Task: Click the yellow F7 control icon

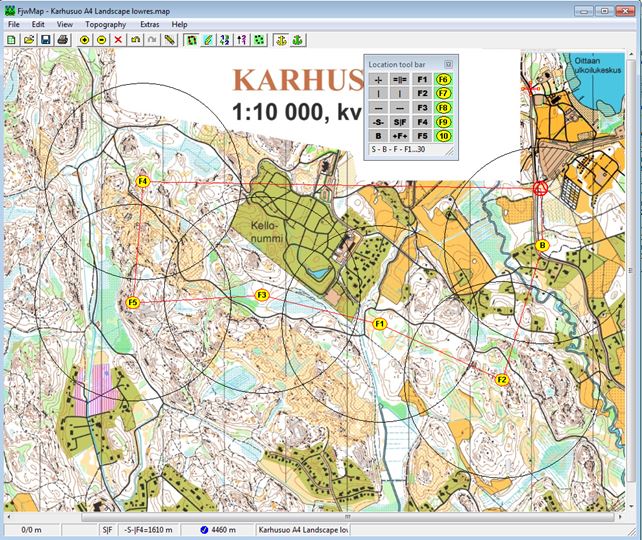Action: pos(443,94)
